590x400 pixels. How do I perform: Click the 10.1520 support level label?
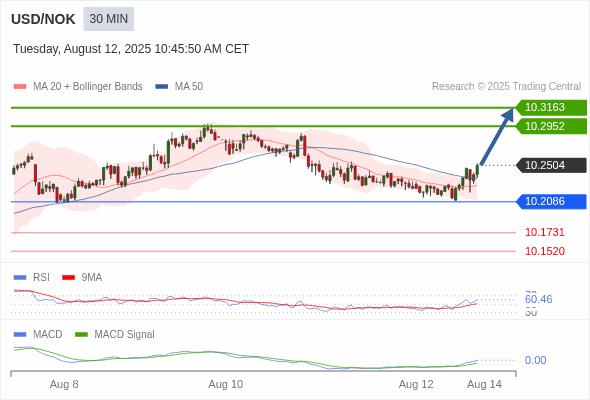pyautogui.click(x=545, y=251)
